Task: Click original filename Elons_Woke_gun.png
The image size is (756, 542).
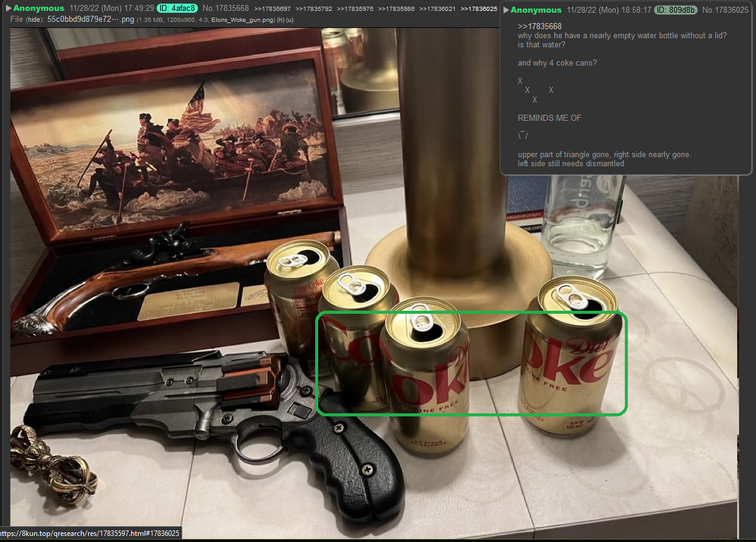Action: pyautogui.click(x=242, y=20)
